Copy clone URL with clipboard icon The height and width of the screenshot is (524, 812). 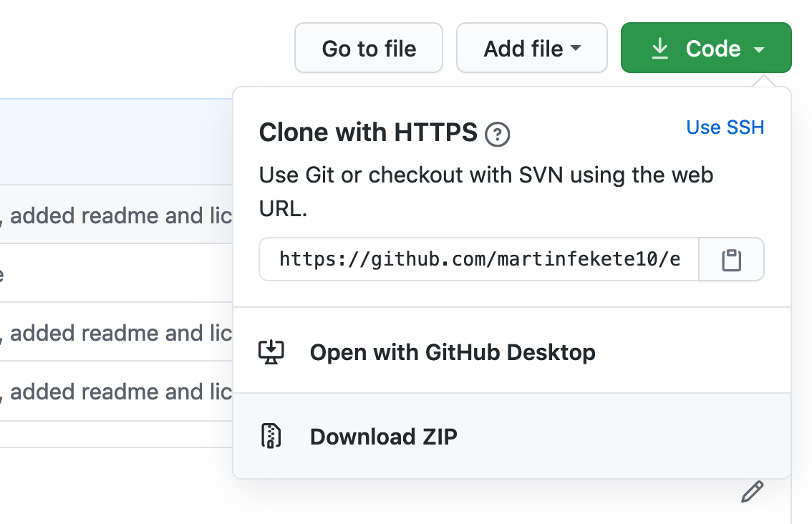pyautogui.click(x=731, y=259)
